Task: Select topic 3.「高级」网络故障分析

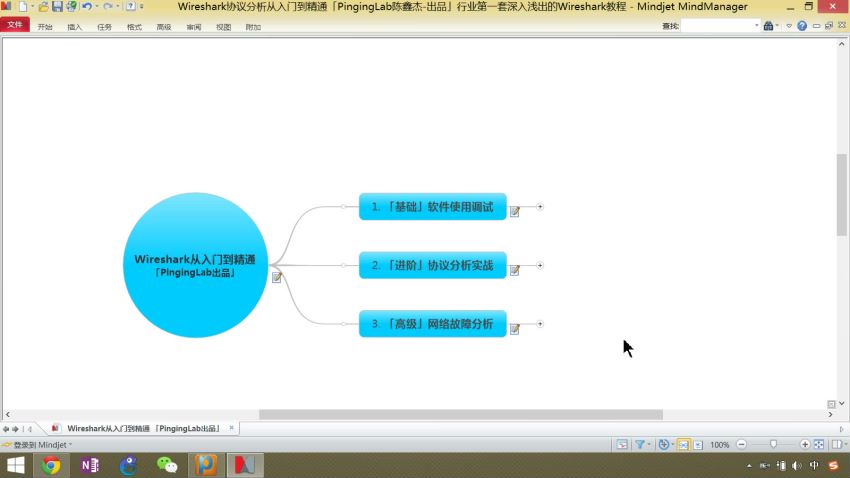Action: coord(433,324)
